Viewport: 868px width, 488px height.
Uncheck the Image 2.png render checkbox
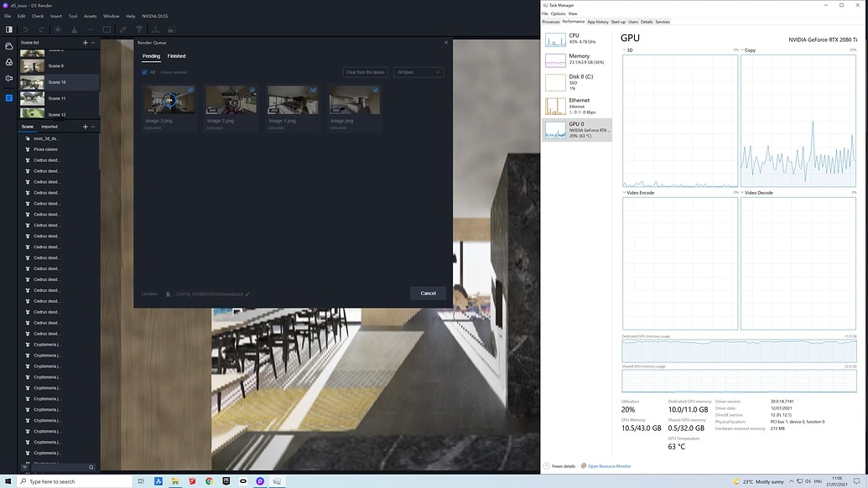252,89
